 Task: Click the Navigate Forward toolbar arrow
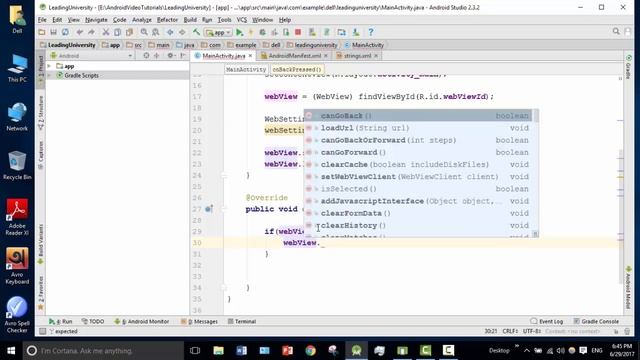pyautogui.click(x=182, y=32)
